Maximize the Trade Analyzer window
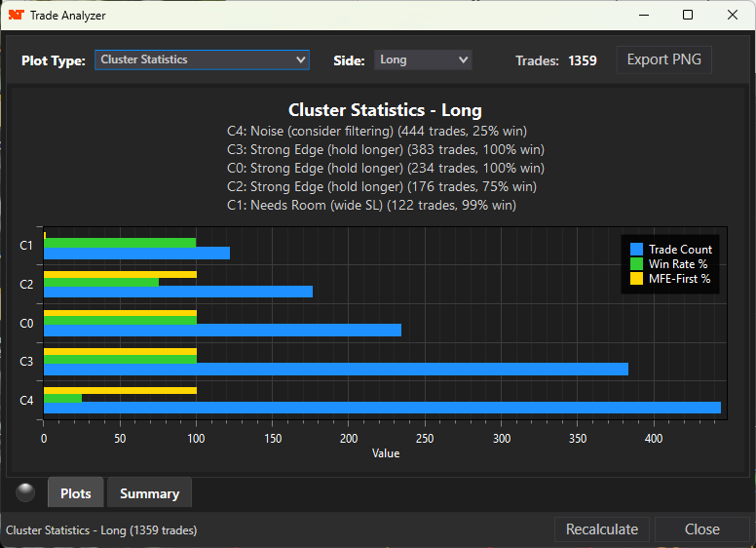The width and height of the screenshot is (756, 548). pyautogui.click(x=688, y=16)
